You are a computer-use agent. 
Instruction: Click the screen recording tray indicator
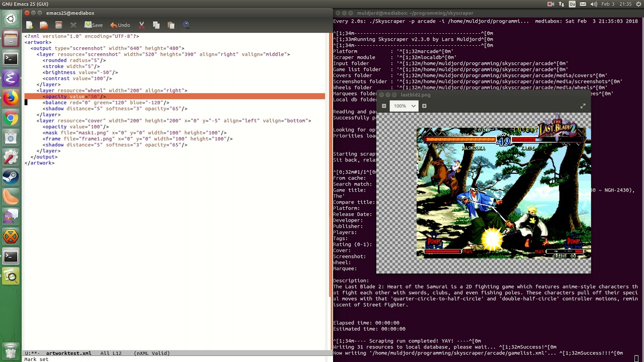coord(550,4)
